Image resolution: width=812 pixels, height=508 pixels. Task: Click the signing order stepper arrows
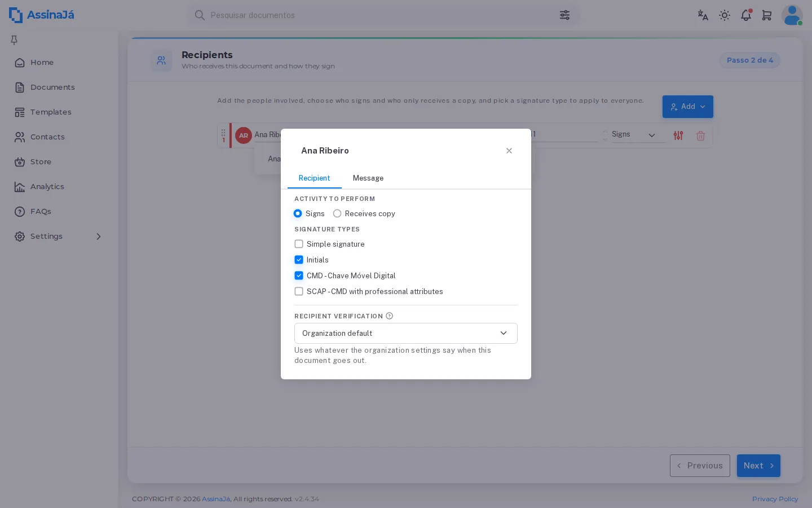click(605, 135)
